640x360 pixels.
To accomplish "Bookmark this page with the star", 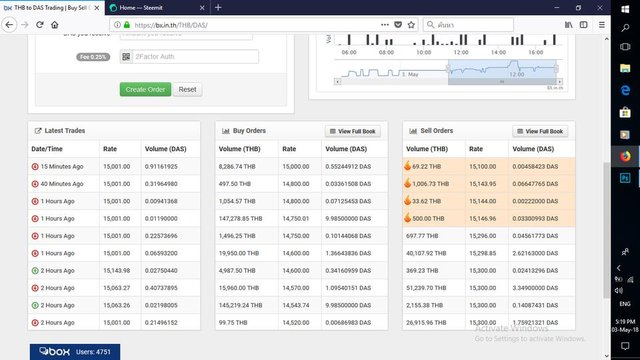I will click(x=411, y=25).
